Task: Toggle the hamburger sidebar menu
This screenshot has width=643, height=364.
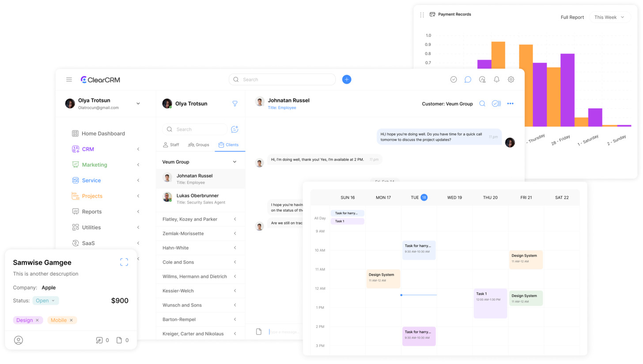Action: [69, 79]
